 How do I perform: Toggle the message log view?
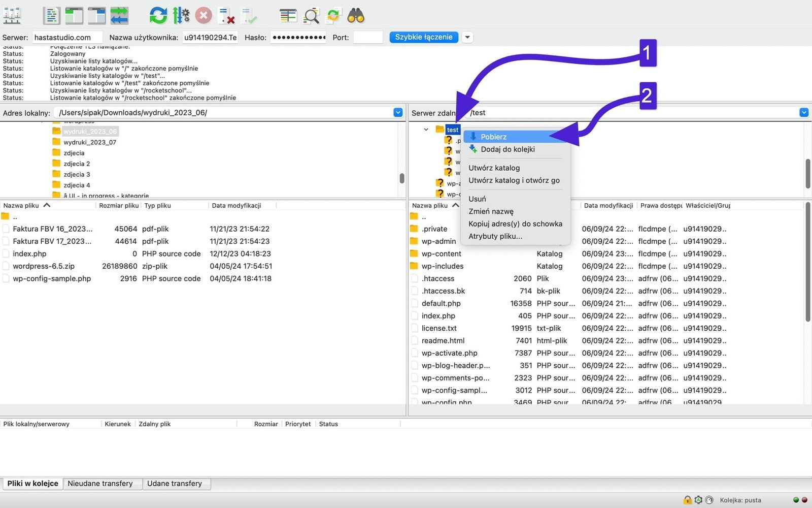[51, 16]
